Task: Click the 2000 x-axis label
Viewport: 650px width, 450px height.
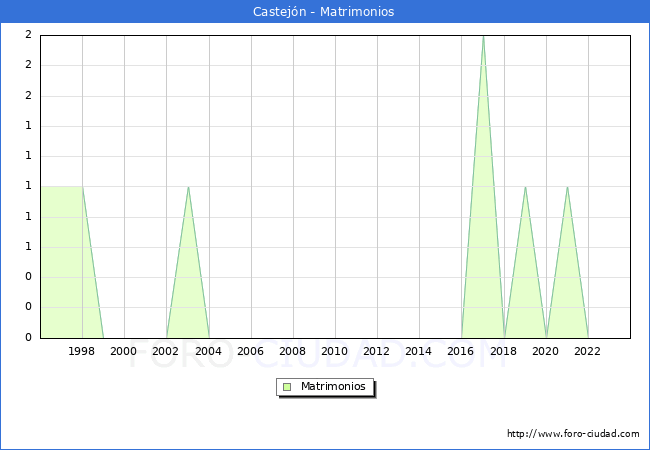Action: pyautogui.click(x=124, y=351)
